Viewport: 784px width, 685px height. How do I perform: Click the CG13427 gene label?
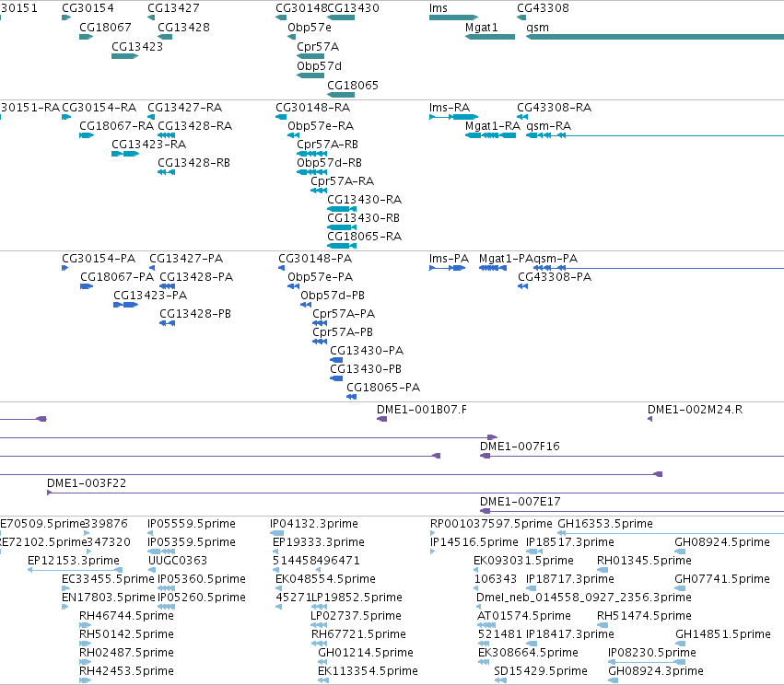173,8
